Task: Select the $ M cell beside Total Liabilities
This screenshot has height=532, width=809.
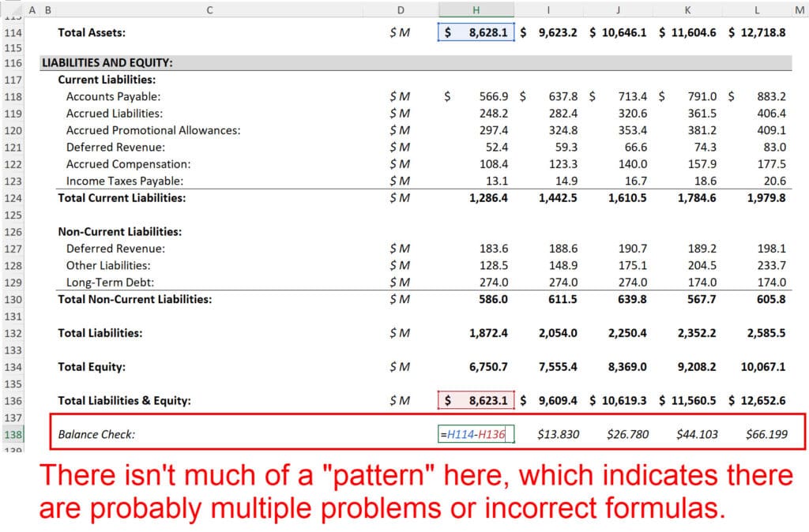Action: click(x=399, y=332)
